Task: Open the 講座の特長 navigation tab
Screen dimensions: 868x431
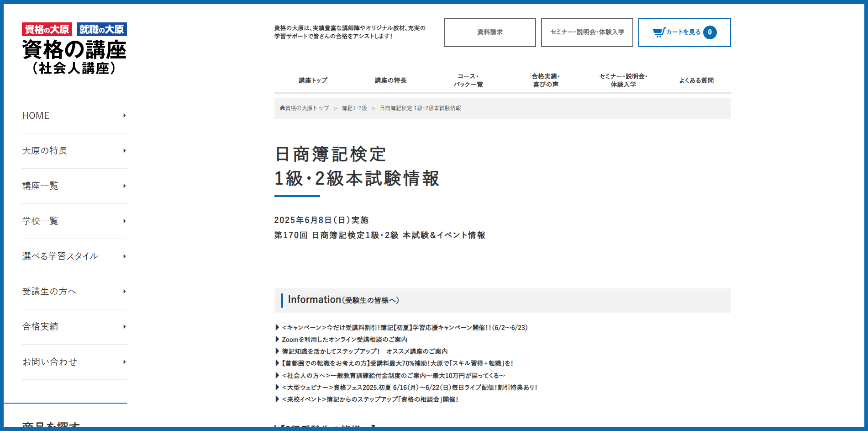Action: coord(390,80)
